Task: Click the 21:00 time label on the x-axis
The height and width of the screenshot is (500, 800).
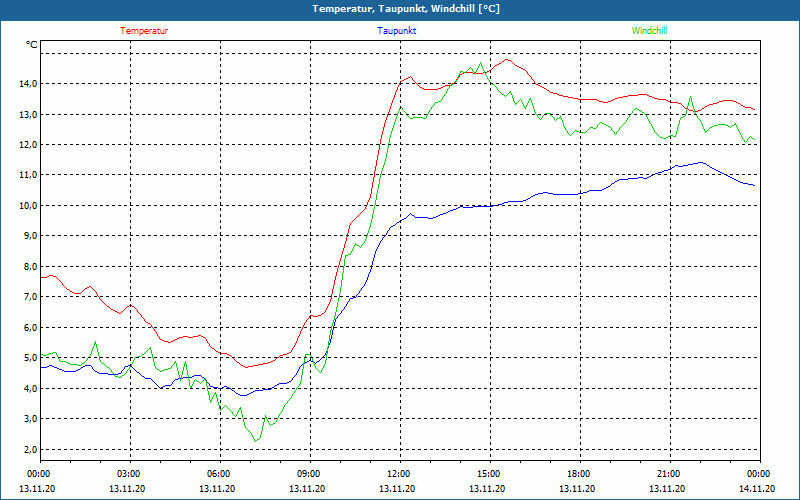Action: tap(670, 473)
